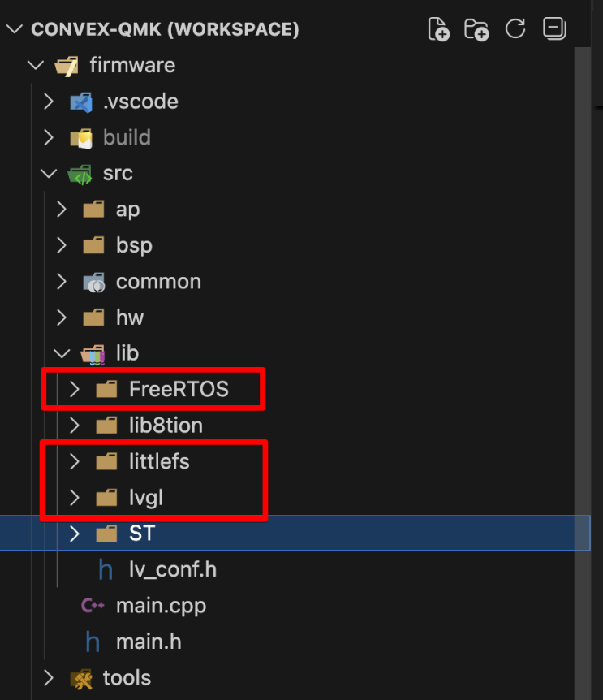Select the lib8tion folder
This screenshot has height=700, width=603.
166,426
